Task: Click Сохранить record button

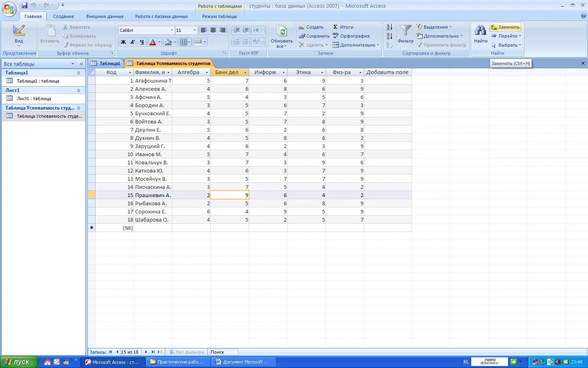Action: coord(314,36)
